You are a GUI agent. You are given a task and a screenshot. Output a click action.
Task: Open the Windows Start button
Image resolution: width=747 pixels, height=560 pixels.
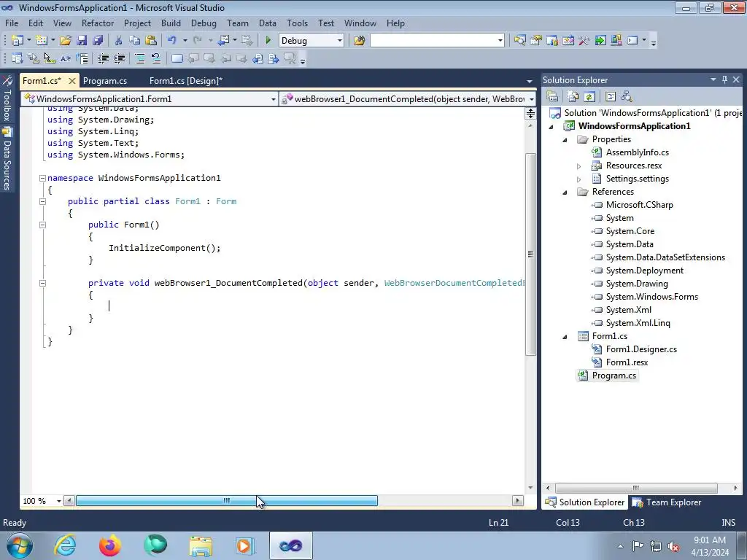(20, 545)
